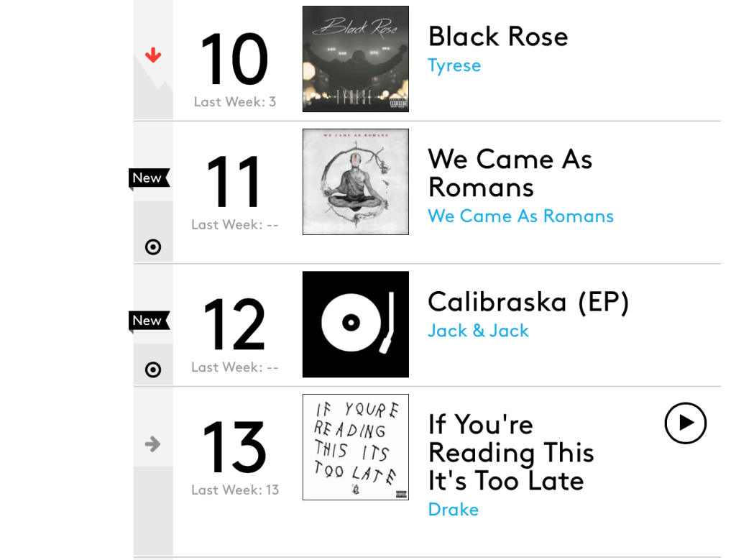Open the Tyrese artist link
This screenshot has height=560, width=736.
(454, 65)
